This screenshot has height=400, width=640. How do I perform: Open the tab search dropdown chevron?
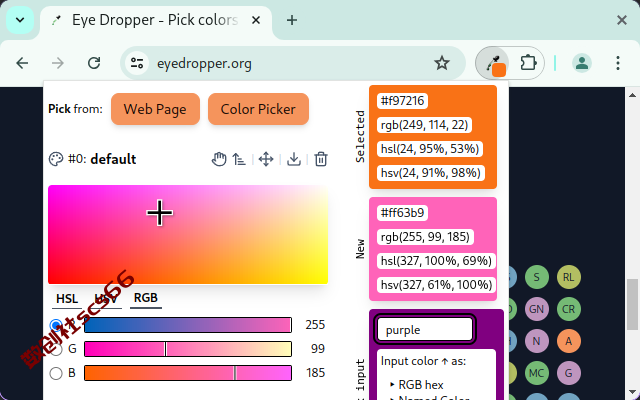pos(20,20)
